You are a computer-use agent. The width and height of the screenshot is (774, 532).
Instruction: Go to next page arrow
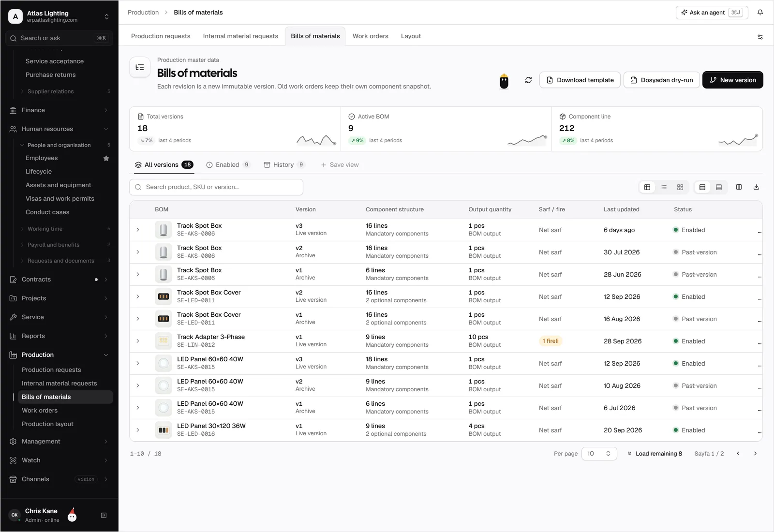[x=755, y=454]
